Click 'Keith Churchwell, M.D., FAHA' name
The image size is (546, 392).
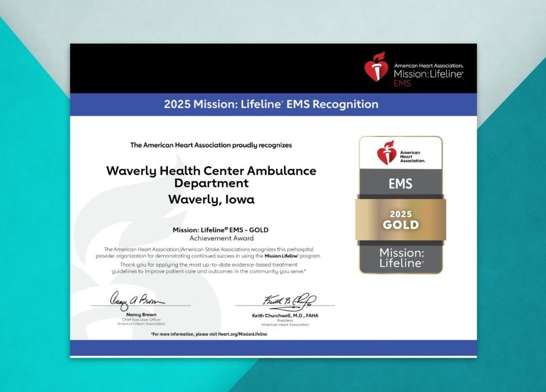point(285,315)
